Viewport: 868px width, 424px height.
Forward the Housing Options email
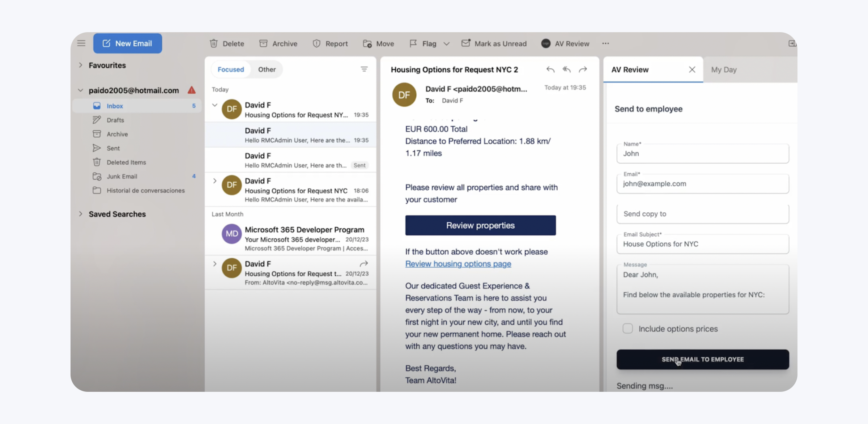tap(583, 69)
